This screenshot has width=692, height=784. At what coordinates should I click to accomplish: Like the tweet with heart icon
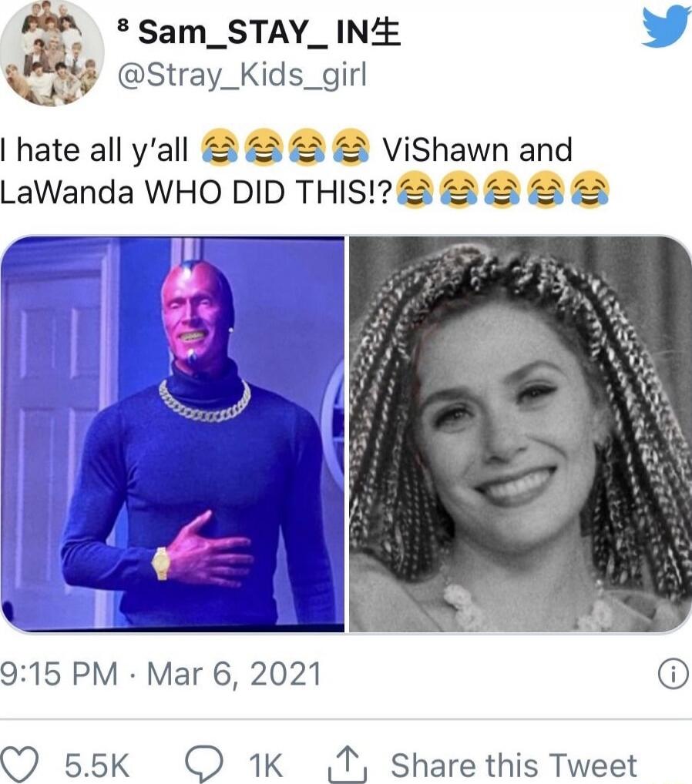point(19,763)
